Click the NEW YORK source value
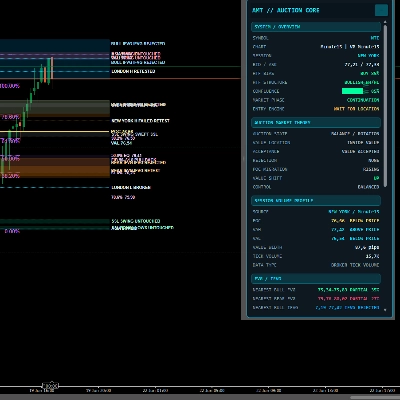The width and height of the screenshot is (400, 400). [354, 212]
